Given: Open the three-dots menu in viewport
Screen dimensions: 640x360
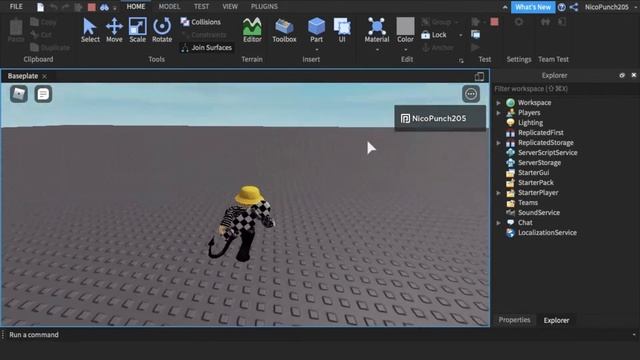Looking at the screenshot, I should [471, 94].
